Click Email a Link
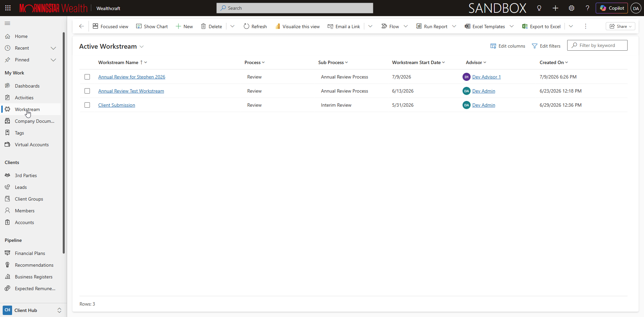 [x=344, y=26]
